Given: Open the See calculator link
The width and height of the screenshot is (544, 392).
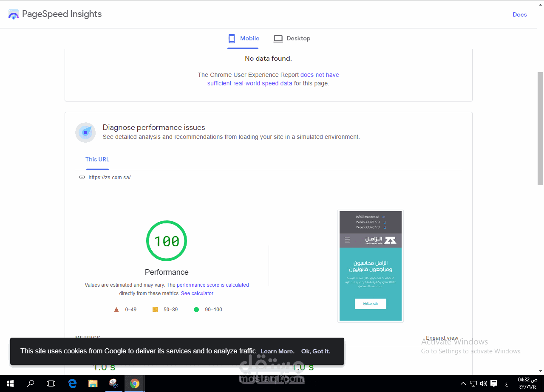Looking at the screenshot, I should click(x=197, y=293).
